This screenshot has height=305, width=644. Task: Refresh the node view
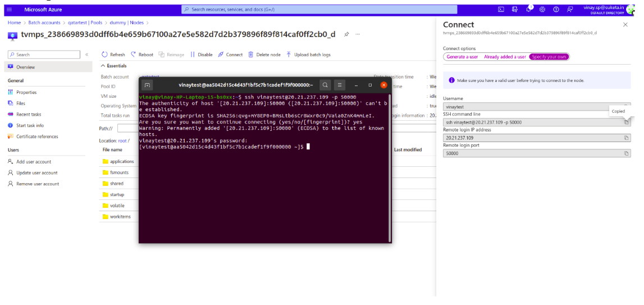coord(113,54)
